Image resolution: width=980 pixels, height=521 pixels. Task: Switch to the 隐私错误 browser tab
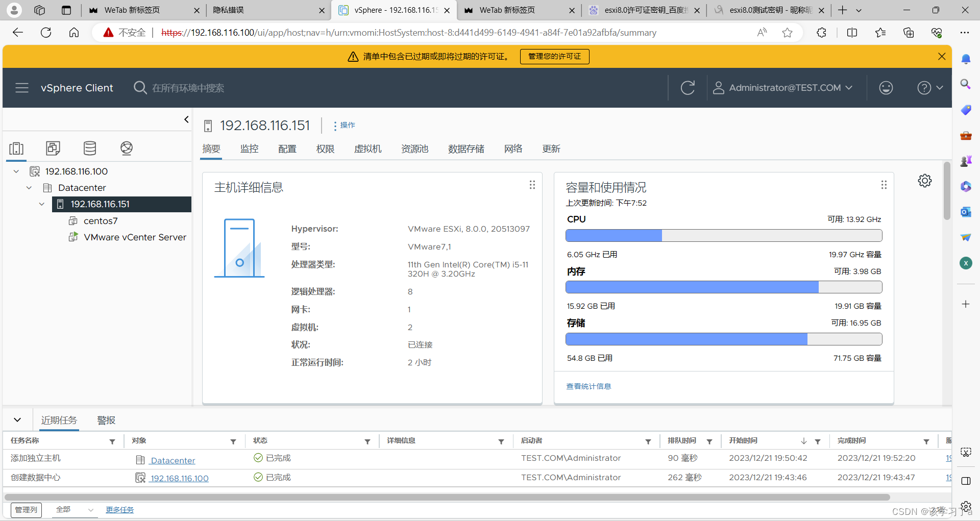pyautogui.click(x=268, y=10)
